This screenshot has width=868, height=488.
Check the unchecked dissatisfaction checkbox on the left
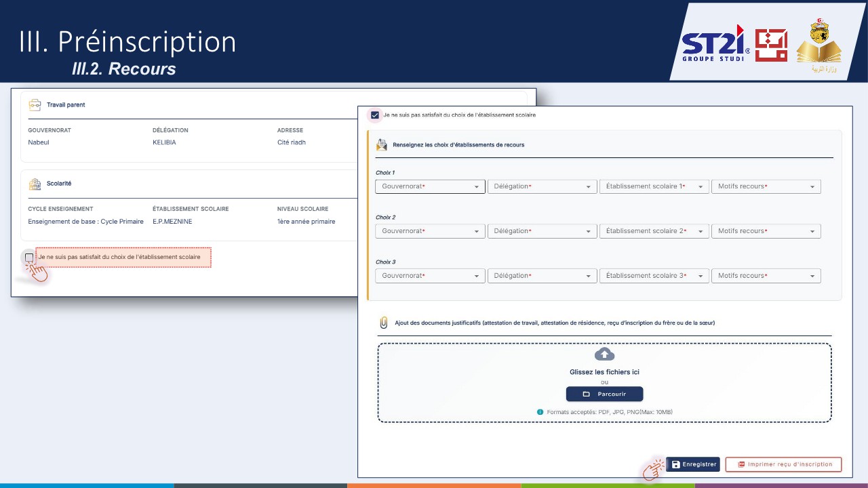coord(29,258)
